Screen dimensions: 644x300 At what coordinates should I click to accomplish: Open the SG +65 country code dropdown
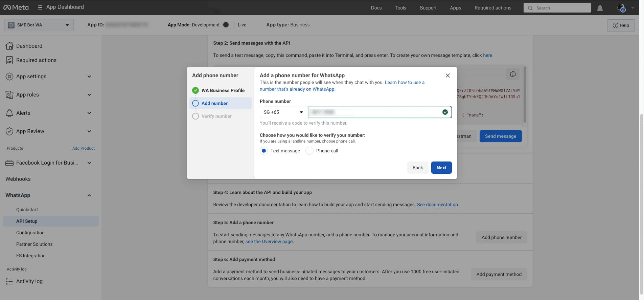(283, 112)
